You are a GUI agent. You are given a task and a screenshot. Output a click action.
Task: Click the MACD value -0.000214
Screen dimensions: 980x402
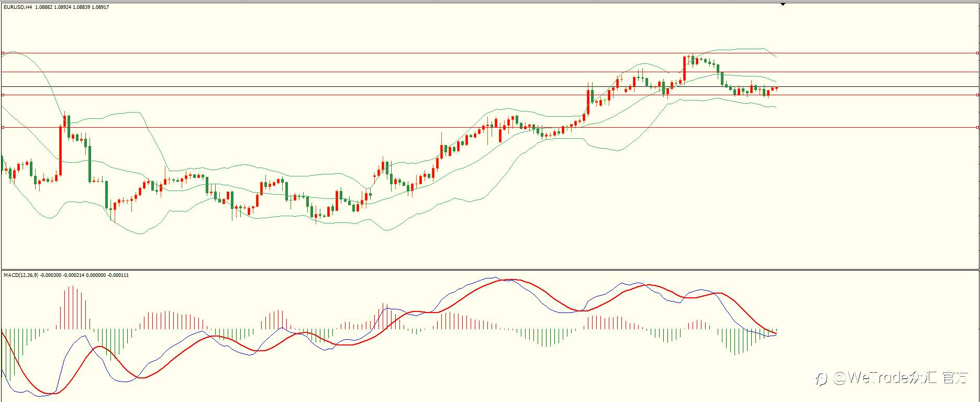73,275
